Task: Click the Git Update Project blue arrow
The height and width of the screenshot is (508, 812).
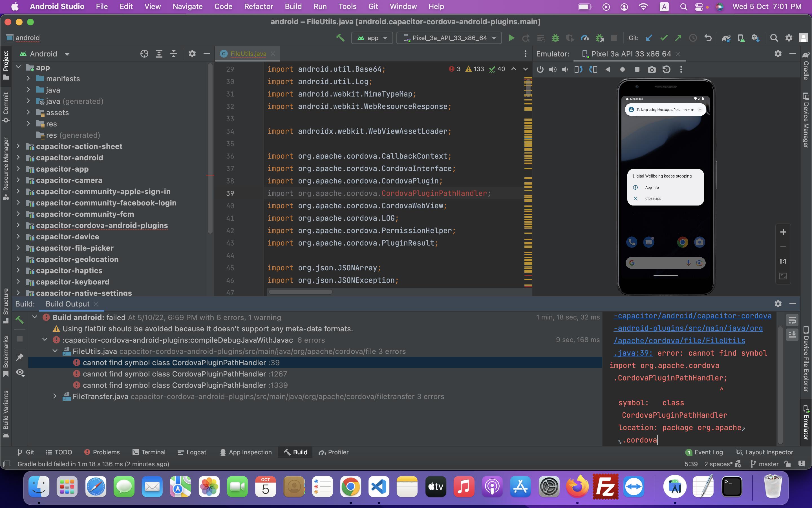Action: 649,38
